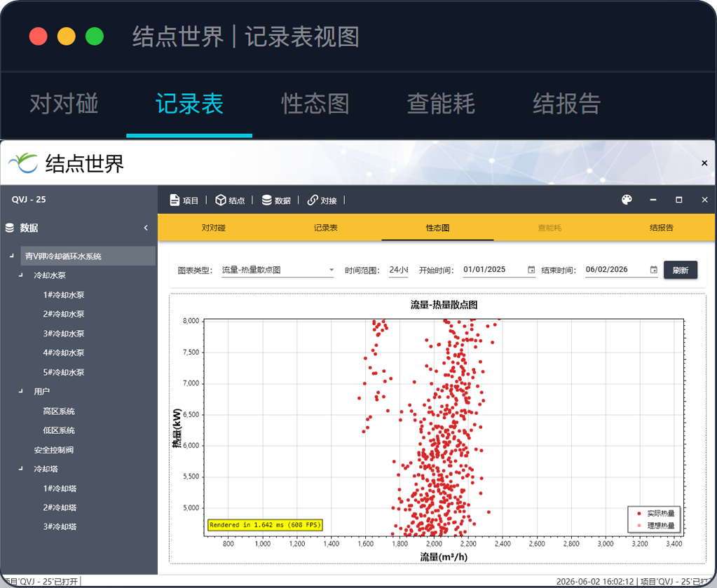Screen dimensions: 717x588
Task: Click the 查能耗 tab on yellow bar
Action: (x=549, y=228)
